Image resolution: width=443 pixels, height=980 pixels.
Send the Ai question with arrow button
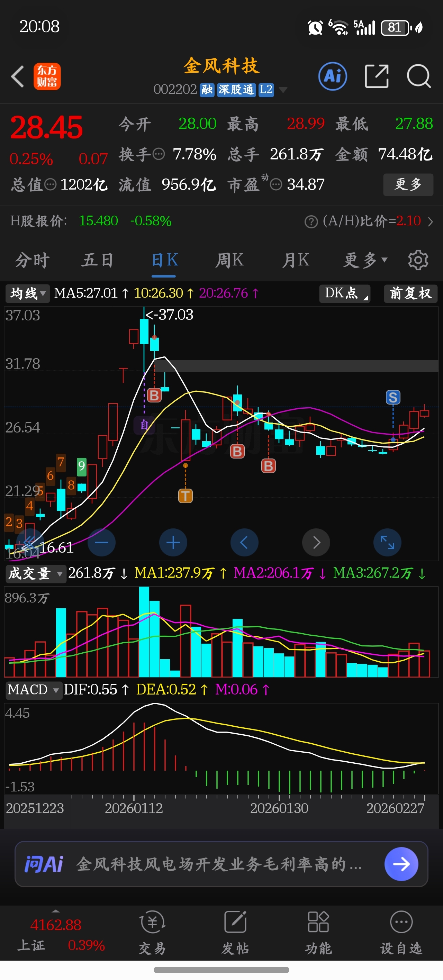(x=401, y=864)
